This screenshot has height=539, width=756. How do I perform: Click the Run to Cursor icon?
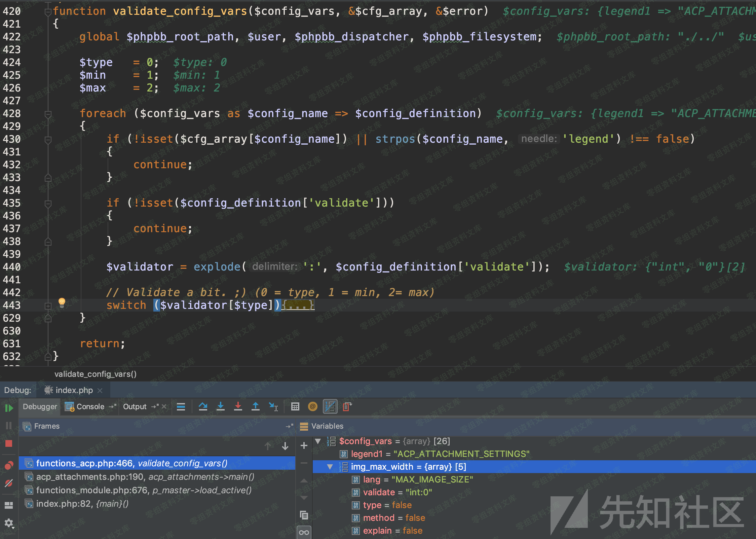(x=273, y=407)
